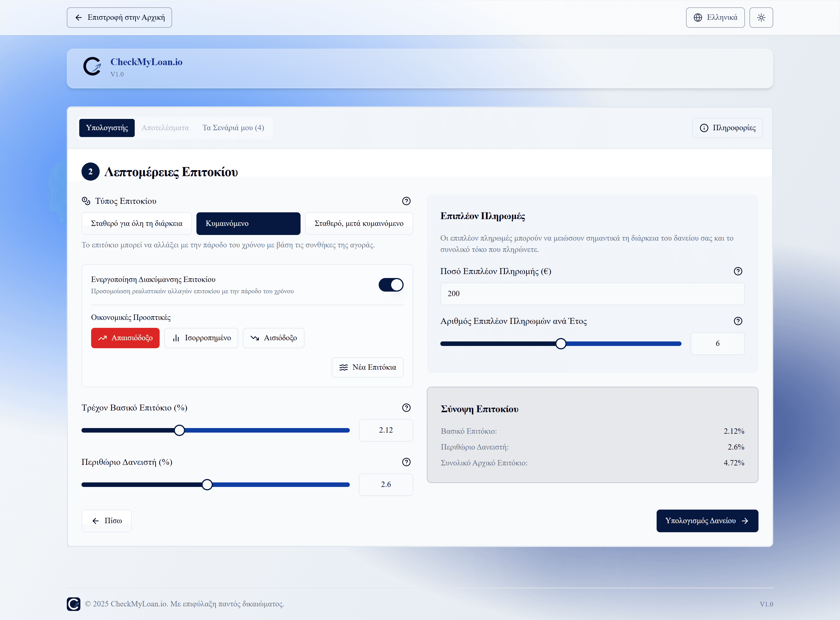
Task: Click the coins icon beside Τύπος Επιτοκίου
Action: (86, 201)
